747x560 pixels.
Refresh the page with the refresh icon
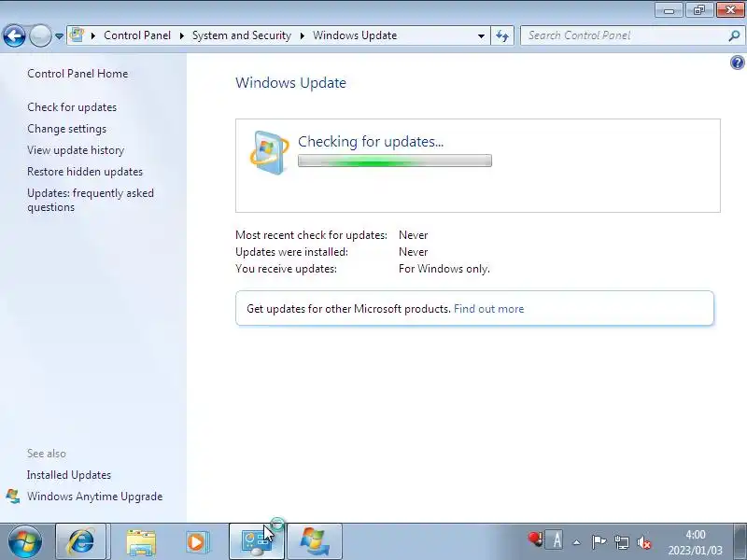click(502, 35)
